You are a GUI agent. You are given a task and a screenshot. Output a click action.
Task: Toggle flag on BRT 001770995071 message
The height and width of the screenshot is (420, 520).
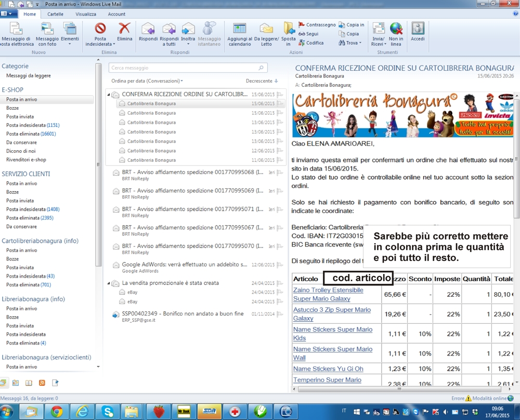coord(280,209)
